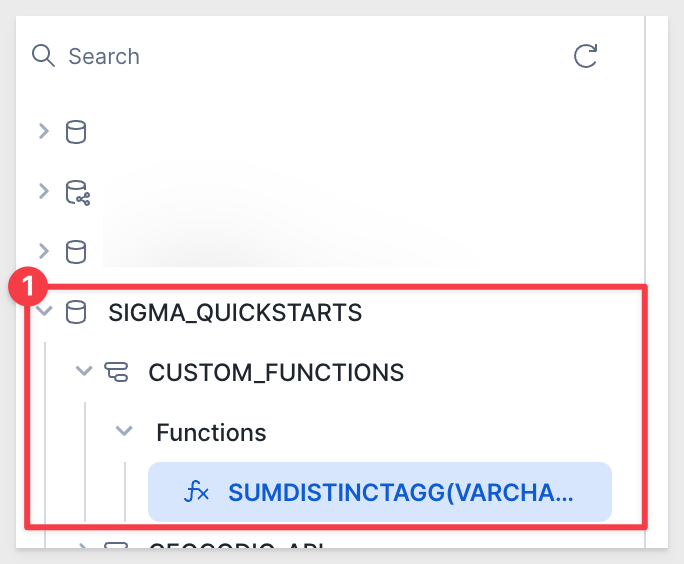The height and width of the screenshot is (564, 684).
Task: Collapse the SIGMA_QUICKSTARTS database
Action: point(44,311)
